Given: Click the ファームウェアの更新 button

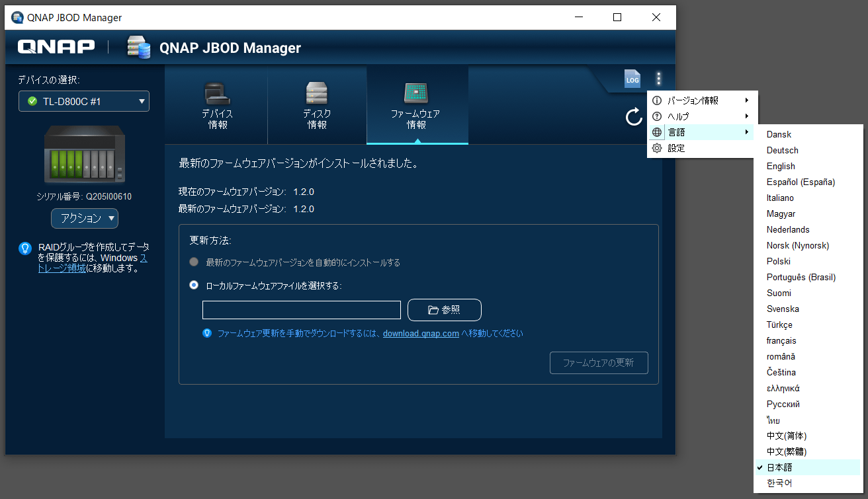Looking at the screenshot, I should 599,363.
